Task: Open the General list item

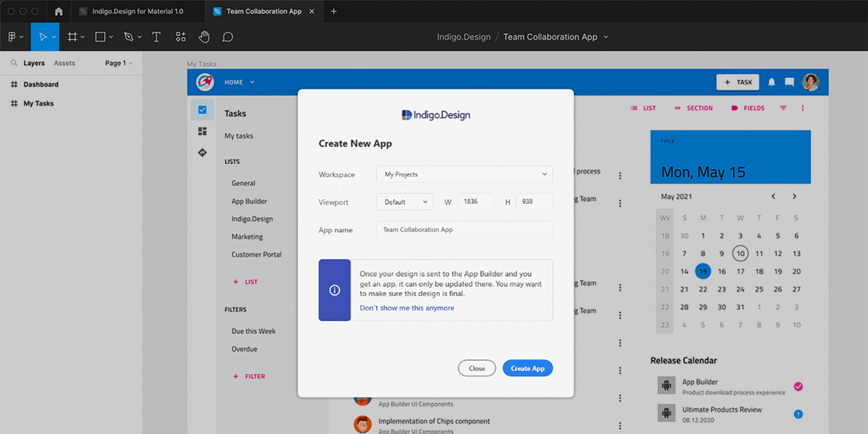Action: click(x=243, y=183)
